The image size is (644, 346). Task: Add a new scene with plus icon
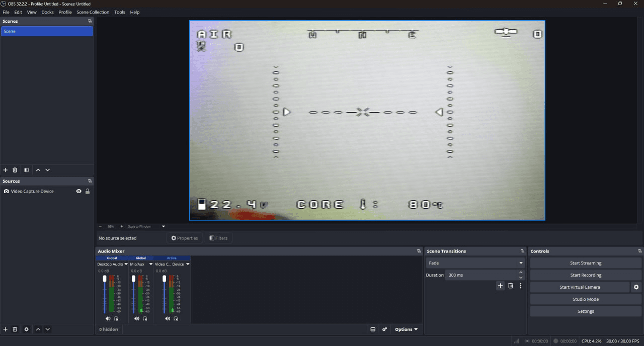(6, 170)
